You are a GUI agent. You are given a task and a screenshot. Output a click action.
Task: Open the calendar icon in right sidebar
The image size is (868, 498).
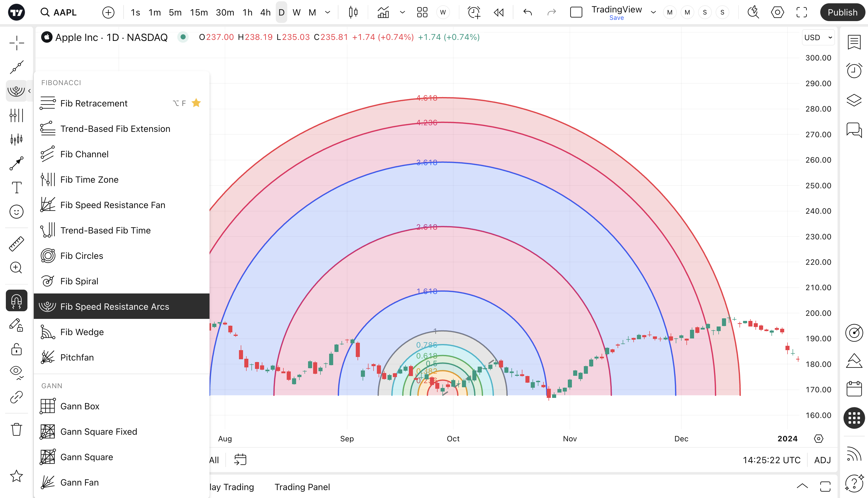pyautogui.click(x=854, y=389)
